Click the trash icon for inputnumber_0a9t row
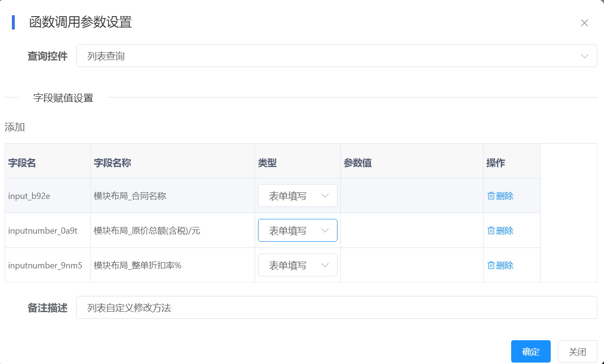 tap(491, 231)
